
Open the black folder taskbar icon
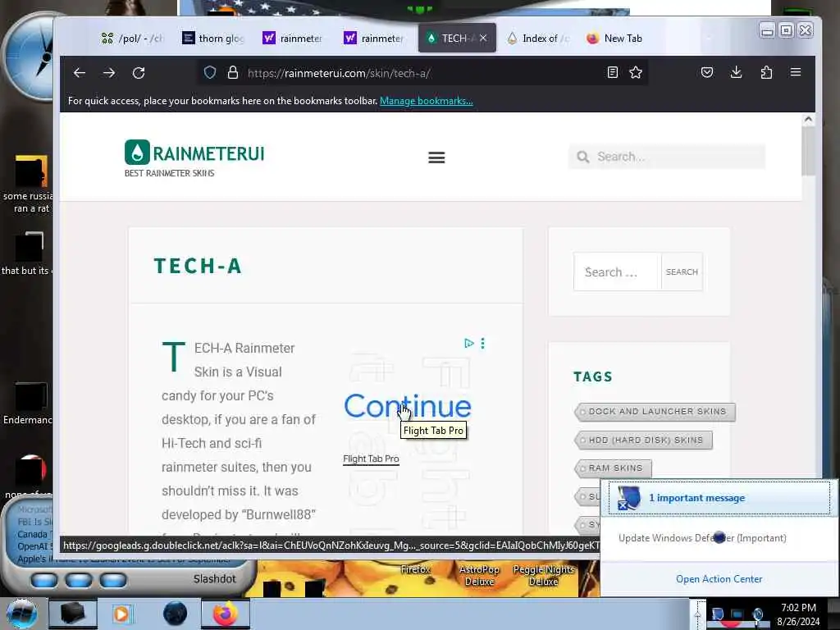point(73,614)
